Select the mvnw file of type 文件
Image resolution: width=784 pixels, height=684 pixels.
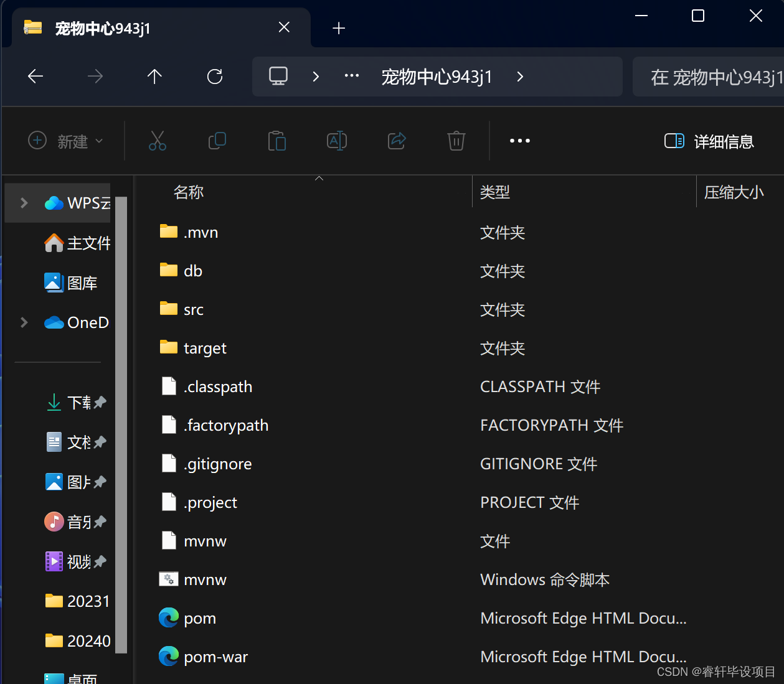tap(194, 541)
